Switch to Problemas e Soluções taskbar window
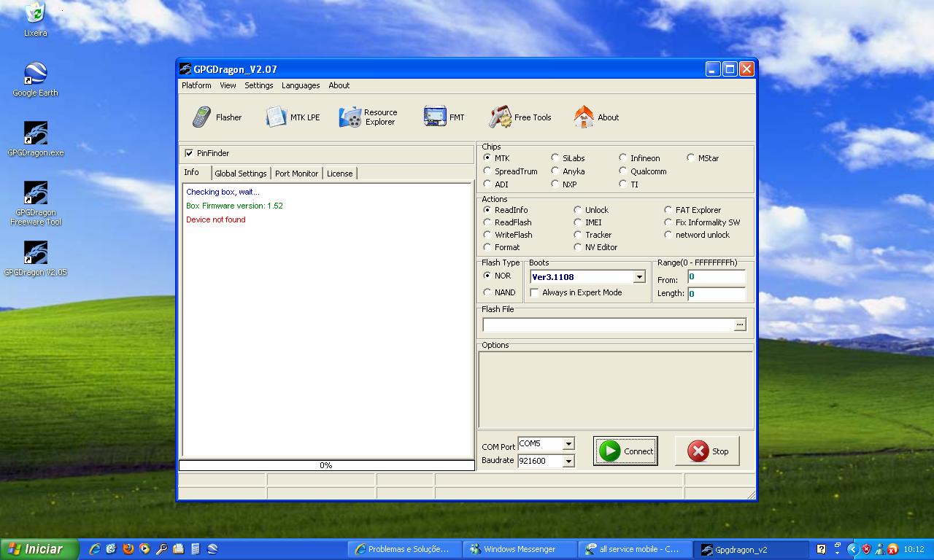Screen dimensions: 934x560 click(x=405, y=549)
